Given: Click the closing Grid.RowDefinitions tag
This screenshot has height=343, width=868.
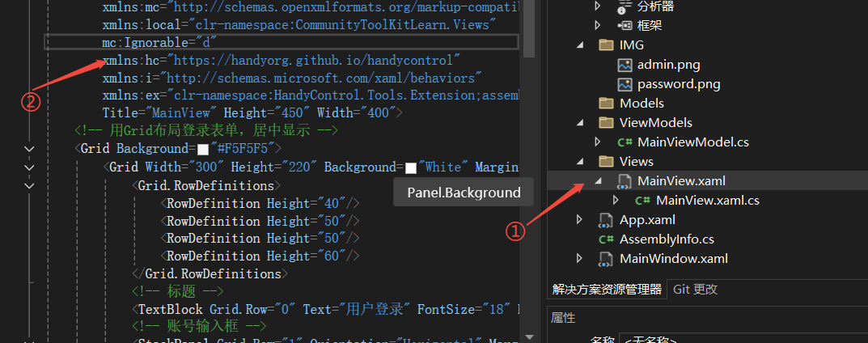Looking at the screenshot, I should 210,274.
